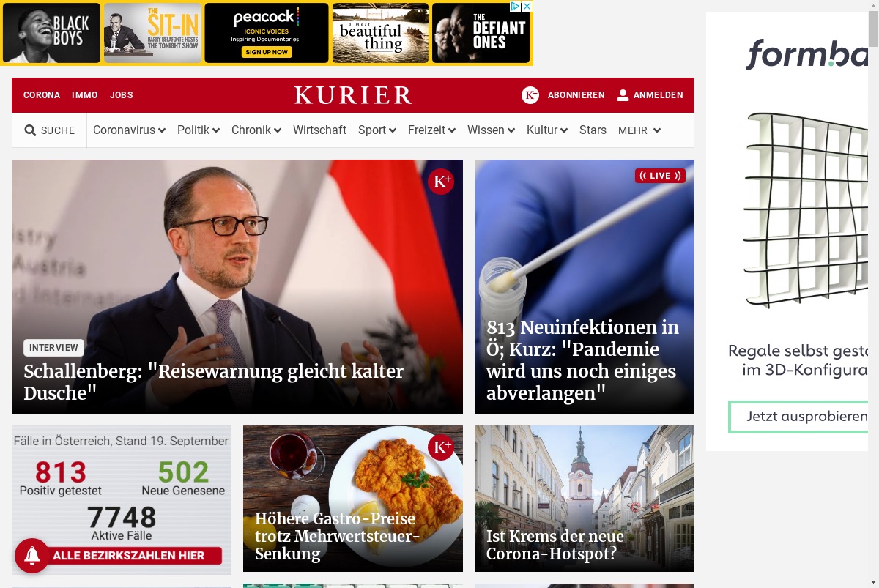Expand the Sport menu
879x588 pixels.
377,130
